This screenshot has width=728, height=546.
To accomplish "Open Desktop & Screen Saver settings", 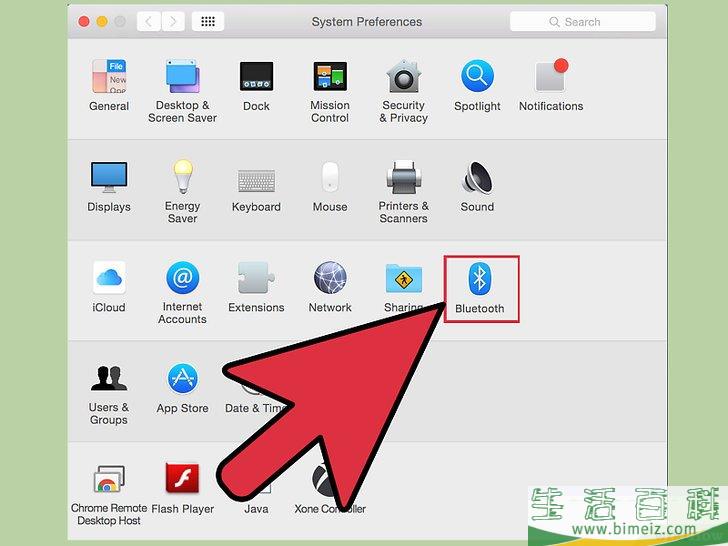I will (x=182, y=91).
